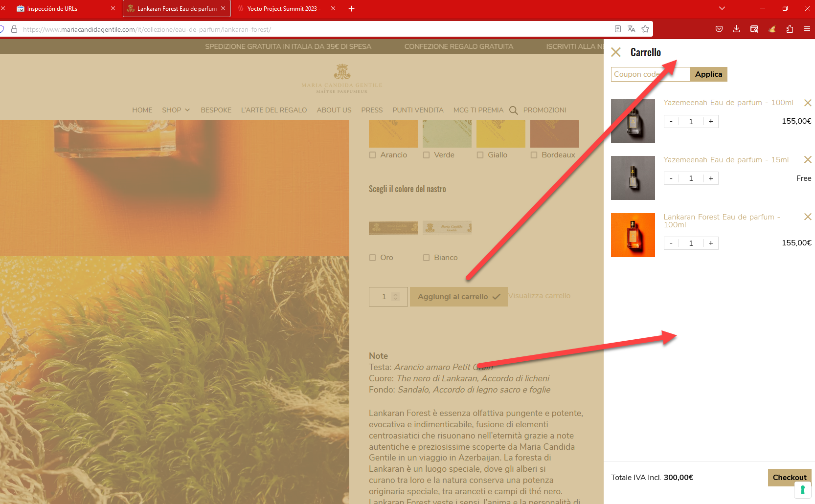List all tabs dropdown arrow
The width and height of the screenshot is (815, 504).
tap(722, 8)
